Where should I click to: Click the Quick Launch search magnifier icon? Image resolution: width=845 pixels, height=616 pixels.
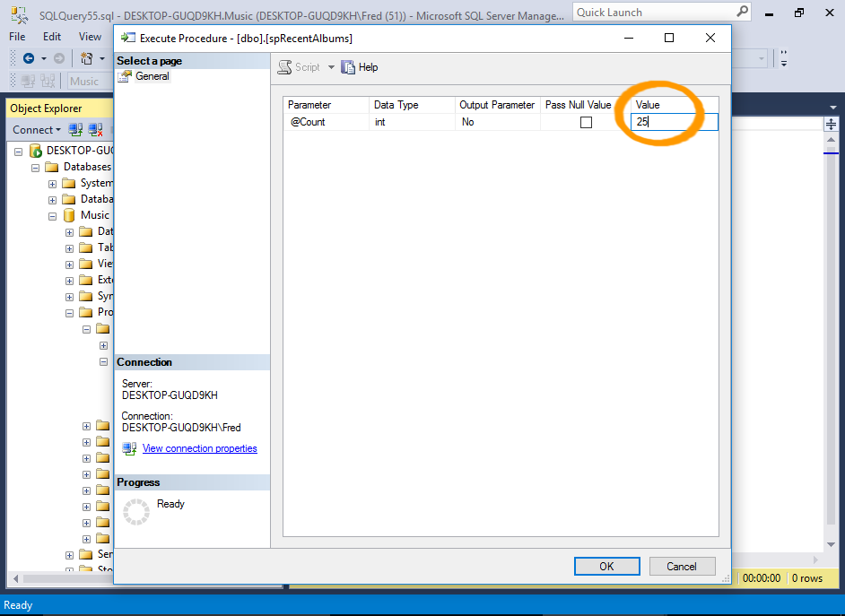[742, 13]
